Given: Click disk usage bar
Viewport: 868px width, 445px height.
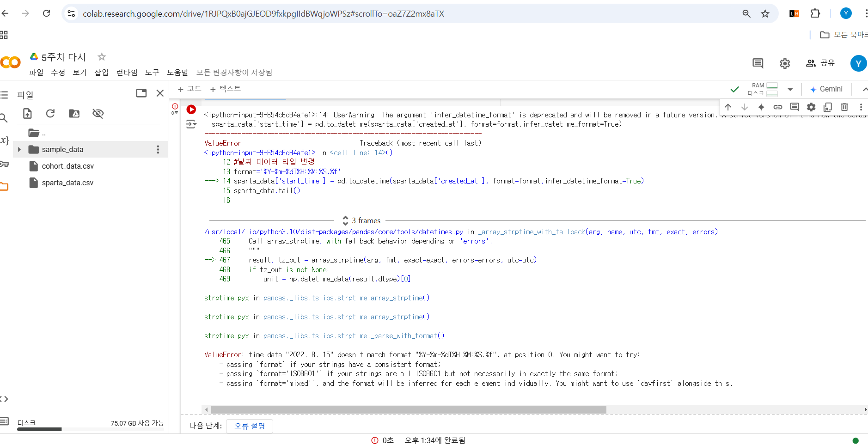Looking at the screenshot, I should point(90,429).
